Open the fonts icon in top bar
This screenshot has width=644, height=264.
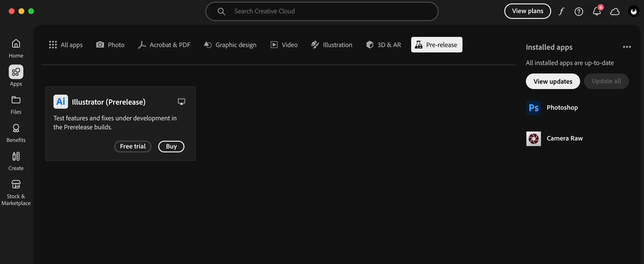561,11
